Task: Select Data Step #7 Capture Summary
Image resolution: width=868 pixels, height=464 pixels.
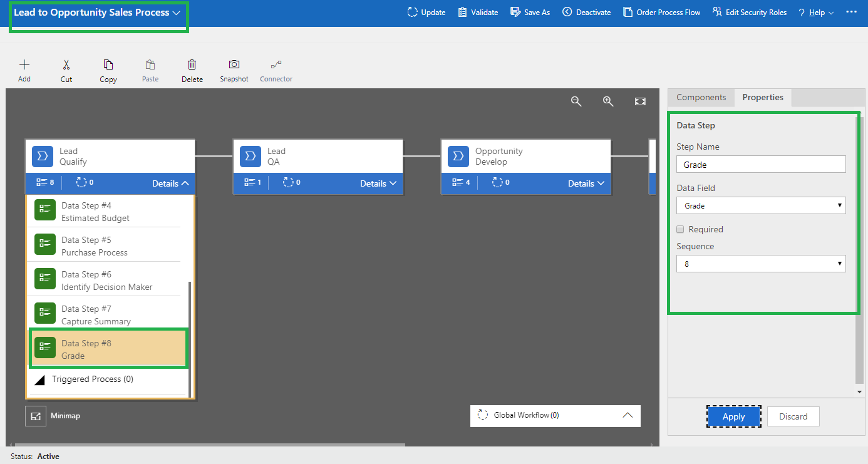Action: [106, 313]
